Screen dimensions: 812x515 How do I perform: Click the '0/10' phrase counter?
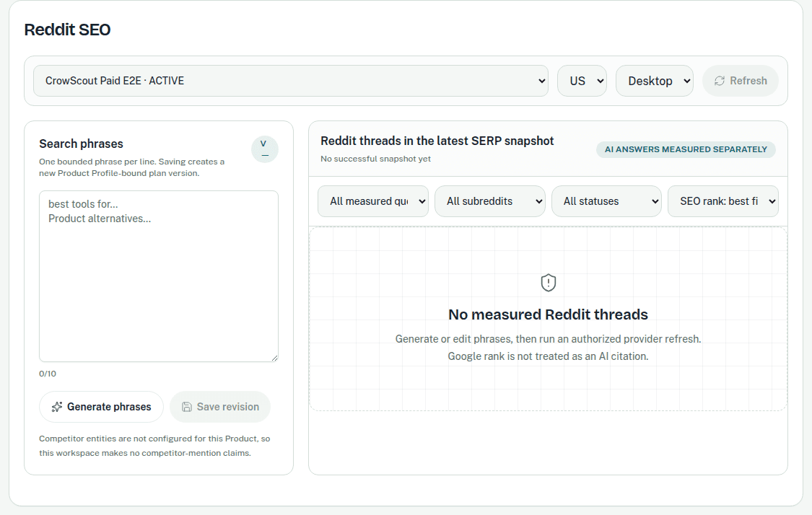click(x=48, y=374)
